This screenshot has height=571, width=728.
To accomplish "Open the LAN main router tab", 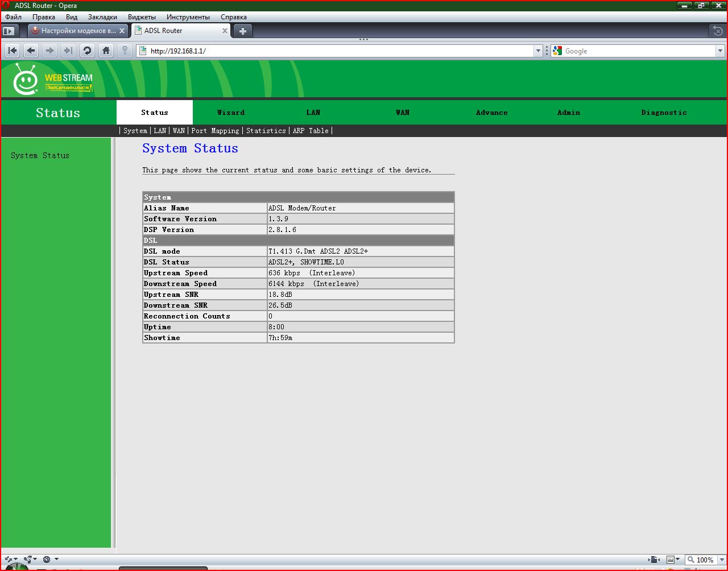I will click(313, 113).
